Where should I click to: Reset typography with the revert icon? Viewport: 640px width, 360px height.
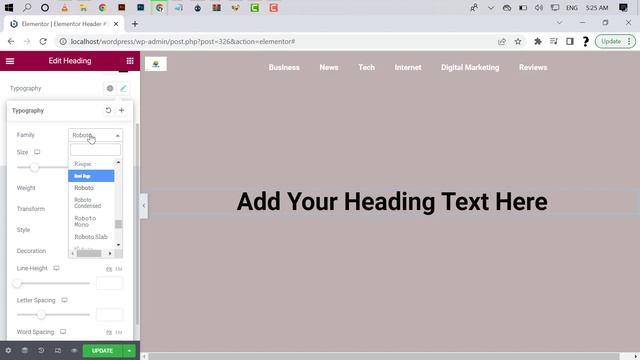tap(108, 110)
